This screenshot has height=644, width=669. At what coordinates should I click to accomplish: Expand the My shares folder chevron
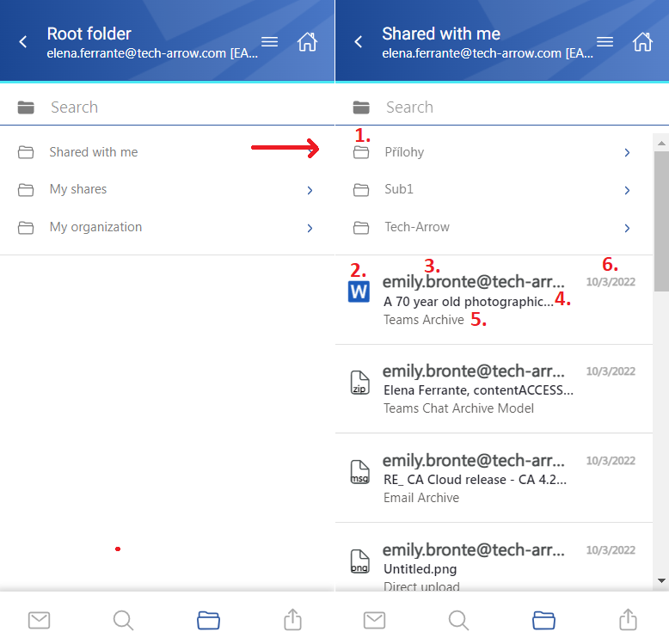(310, 190)
